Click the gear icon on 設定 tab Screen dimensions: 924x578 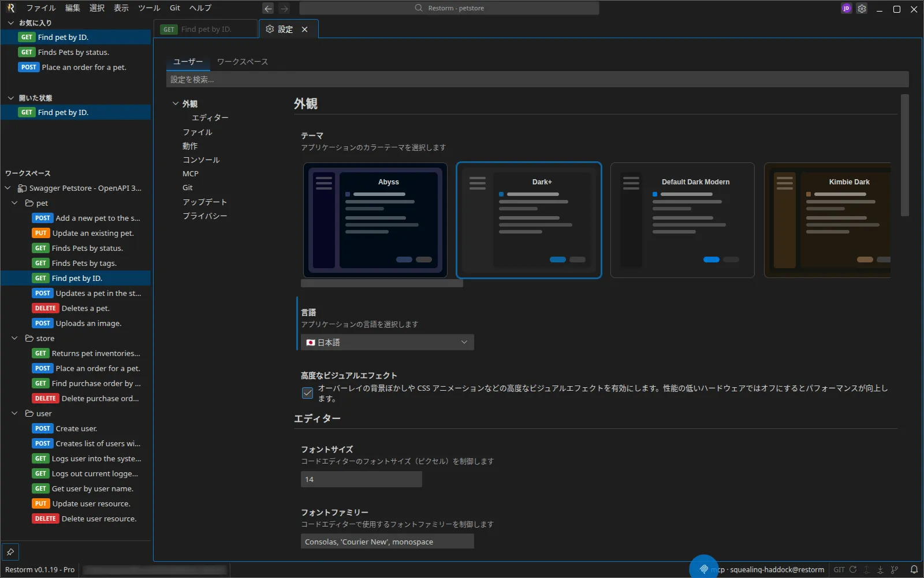tap(270, 29)
